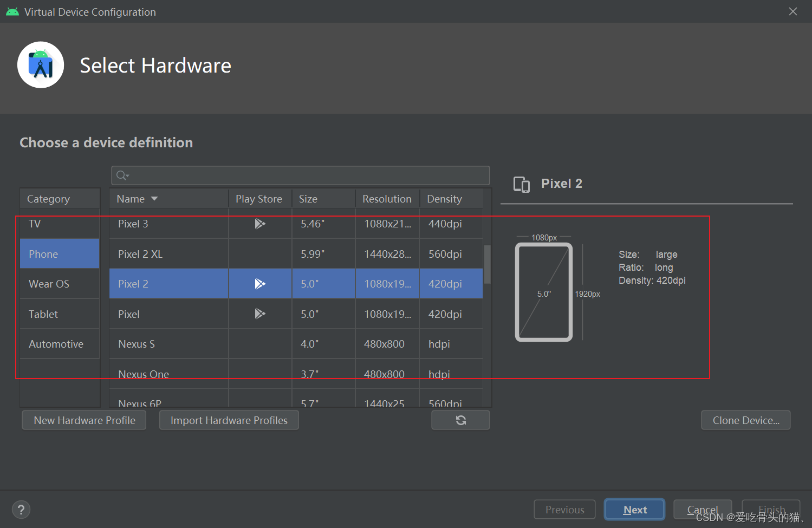
Task: Click the Clone Device button
Action: [746, 420]
